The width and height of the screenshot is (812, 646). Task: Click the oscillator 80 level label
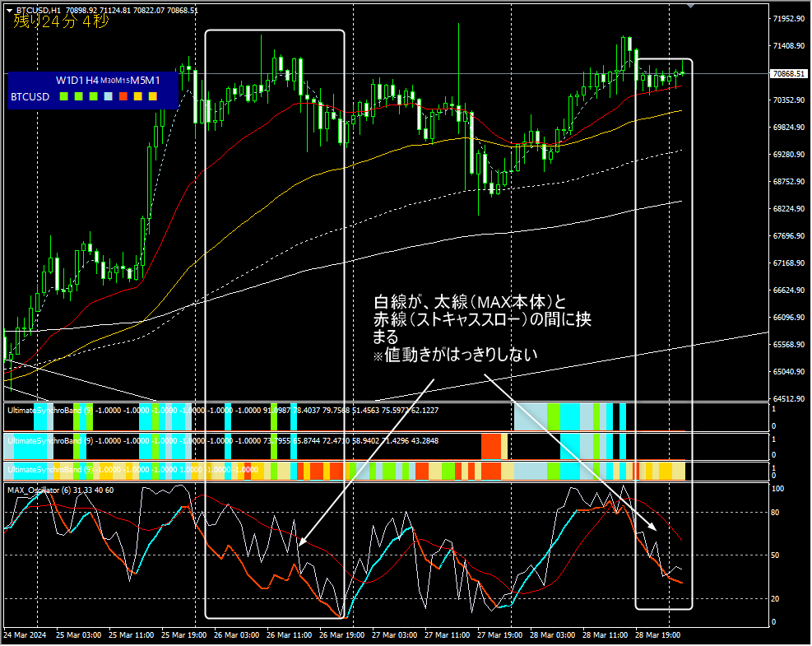tap(776, 513)
